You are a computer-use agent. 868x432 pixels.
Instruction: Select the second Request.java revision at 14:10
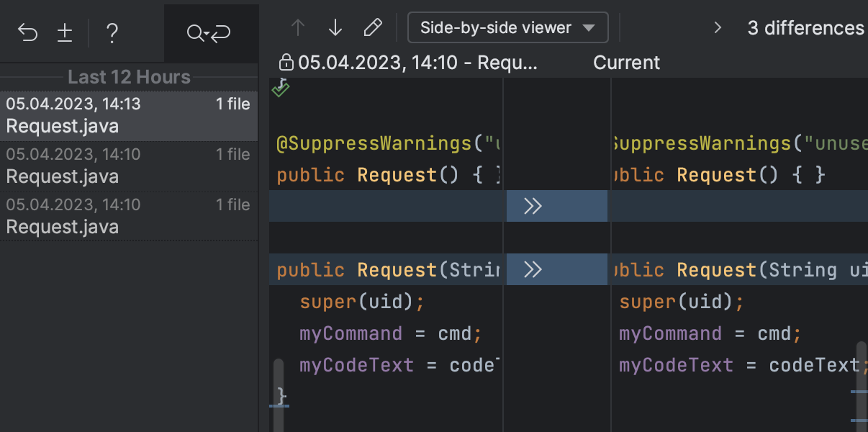(128, 166)
